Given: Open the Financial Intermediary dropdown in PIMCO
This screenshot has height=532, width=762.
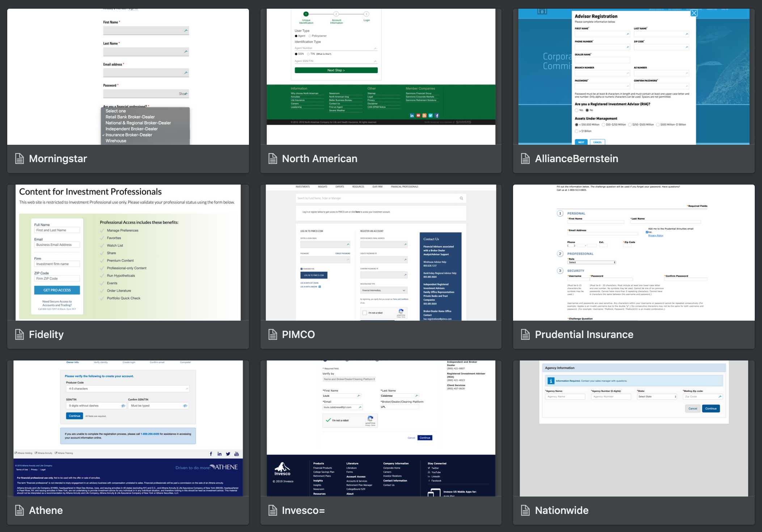Looking at the screenshot, I should 384,290.
